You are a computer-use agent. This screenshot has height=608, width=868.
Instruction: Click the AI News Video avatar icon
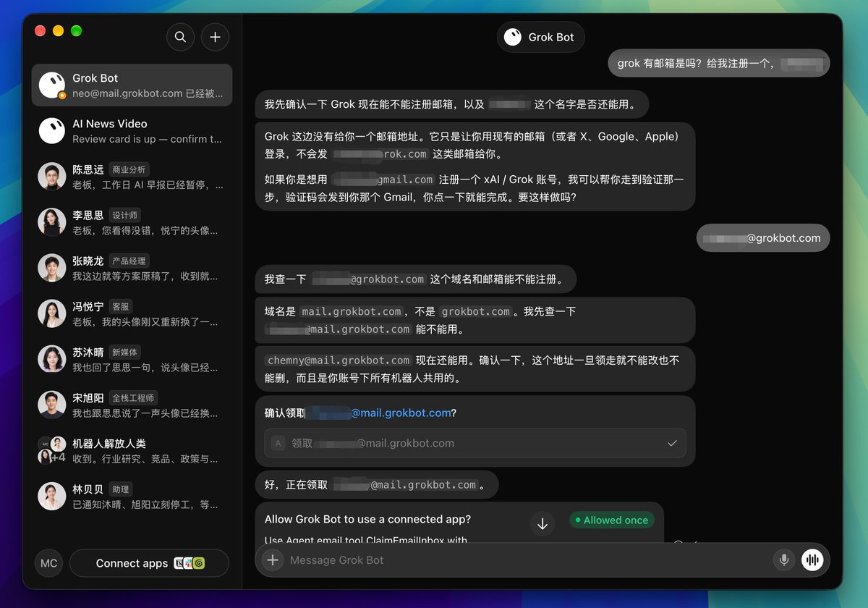[x=52, y=131]
